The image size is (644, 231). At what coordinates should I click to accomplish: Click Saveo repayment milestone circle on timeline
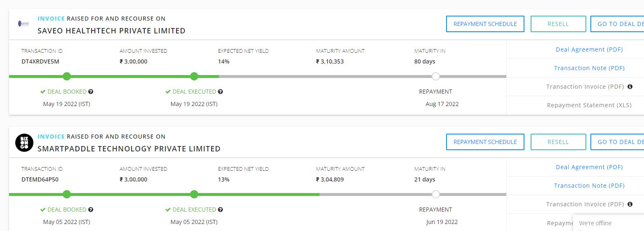pyautogui.click(x=436, y=76)
